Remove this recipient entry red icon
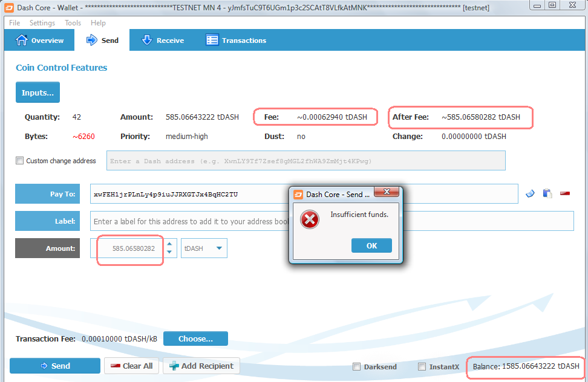Viewport: 588px width, 382px height. [565, 193]
